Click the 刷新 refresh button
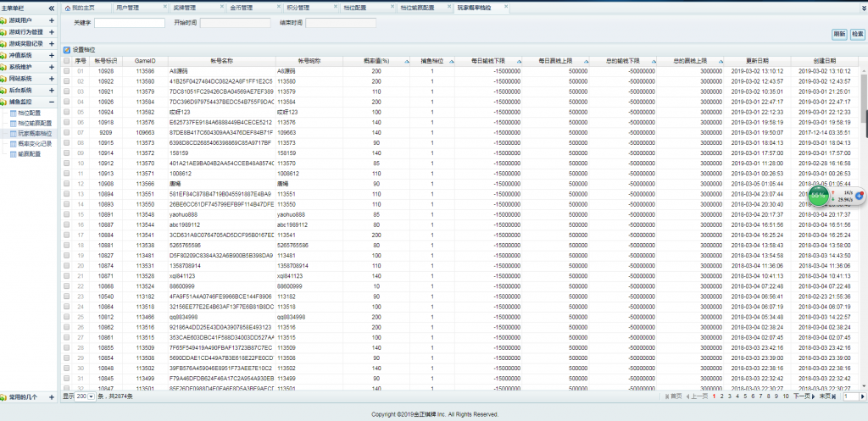The width and height of the screenshot is (868, 421). click(839, 35)
